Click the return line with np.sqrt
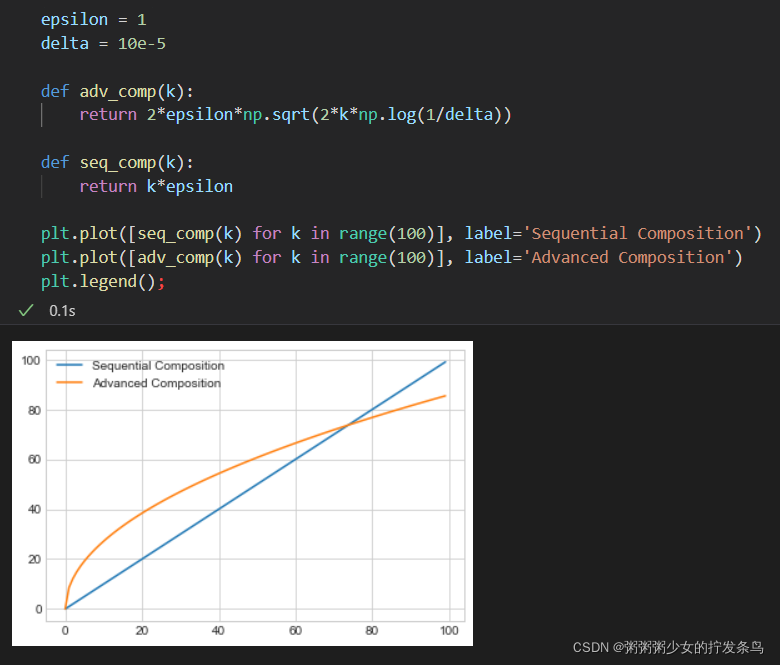Screen dimensions: 780x665 pos(295,115)
